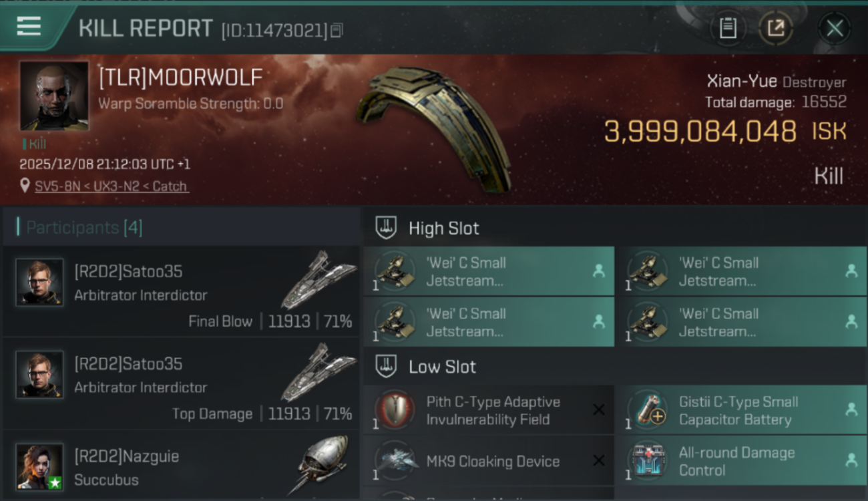Click the Nazguie character portrait

point(39,466)
